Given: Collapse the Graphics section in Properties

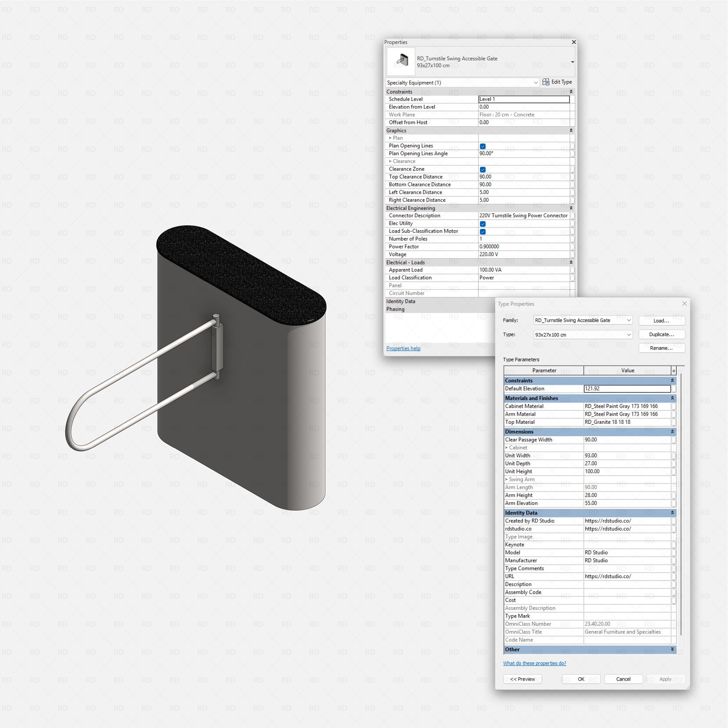Looking at the screenshot, I should (x=571, y=130).
